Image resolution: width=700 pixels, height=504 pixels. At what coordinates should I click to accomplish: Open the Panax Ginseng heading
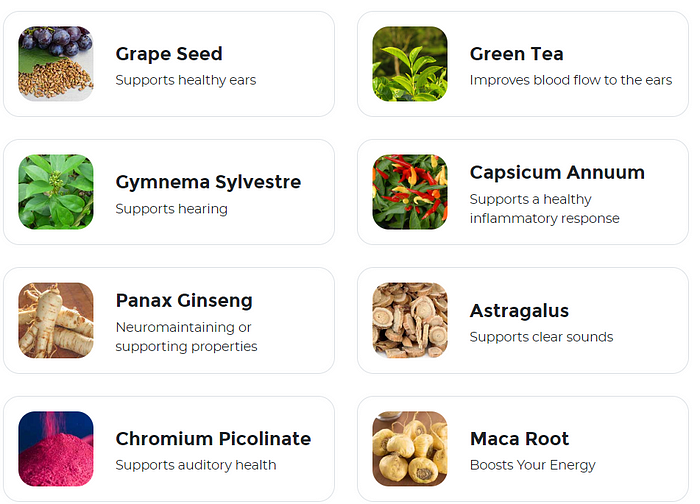click(x=184, y=301)
